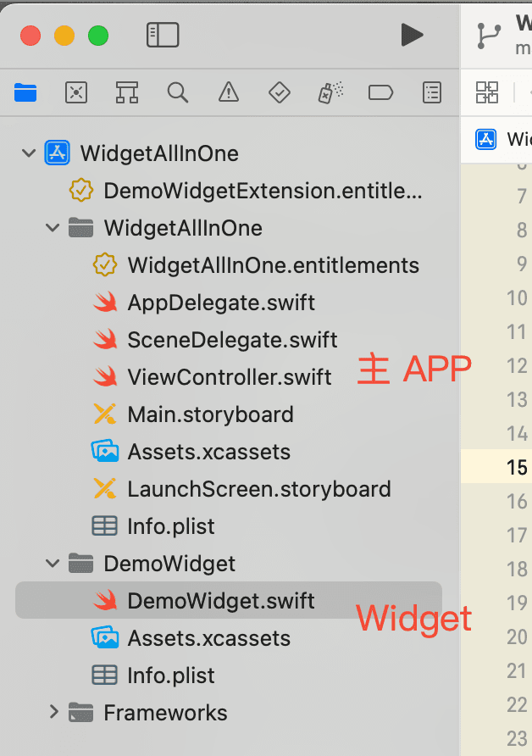The width and height of the screenshot is (532, 756).
Task: Switch to the Breakpoint navigator
Action: click(x=380, y=92)
